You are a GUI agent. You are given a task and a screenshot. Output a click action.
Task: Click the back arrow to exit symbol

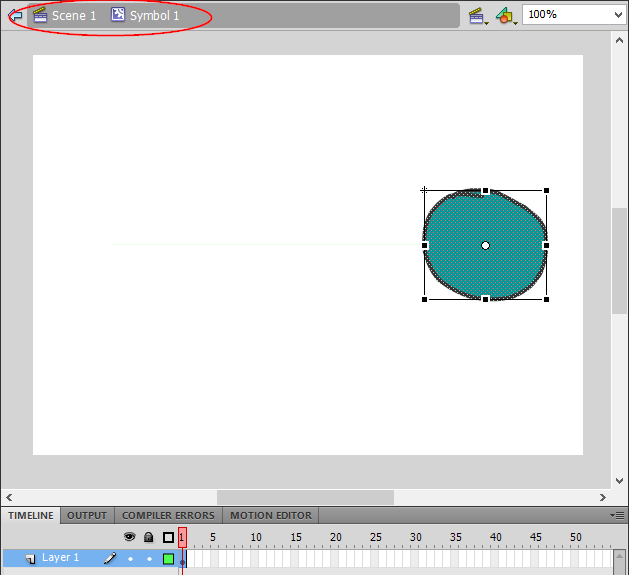tap(15, 16)
